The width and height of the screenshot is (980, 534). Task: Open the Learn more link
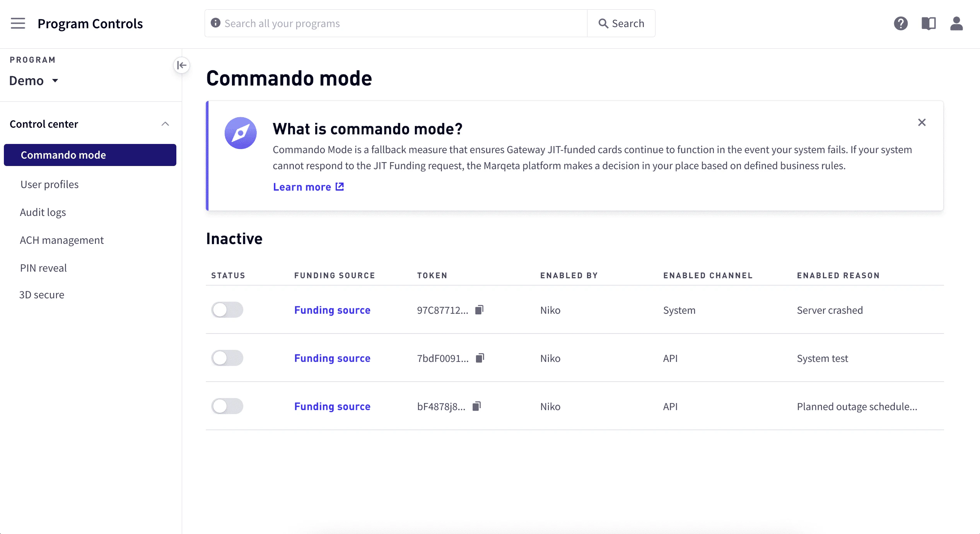pos(308,187)
